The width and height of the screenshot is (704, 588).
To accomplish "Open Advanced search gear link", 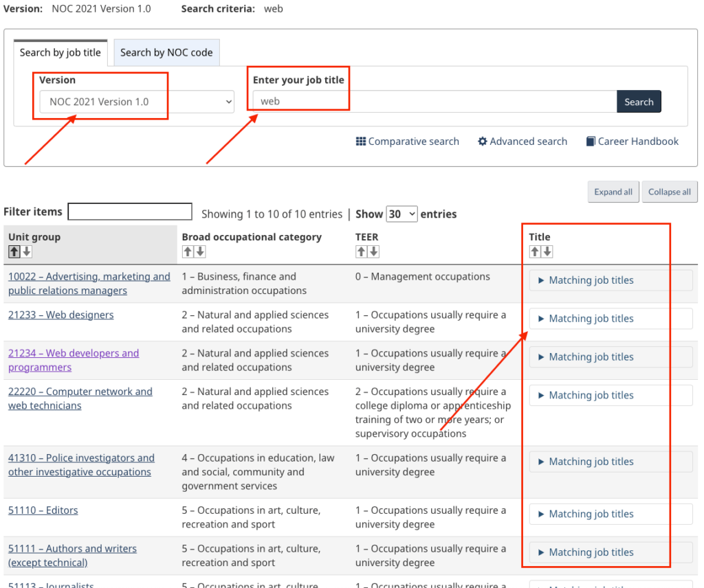I will 522,142.
